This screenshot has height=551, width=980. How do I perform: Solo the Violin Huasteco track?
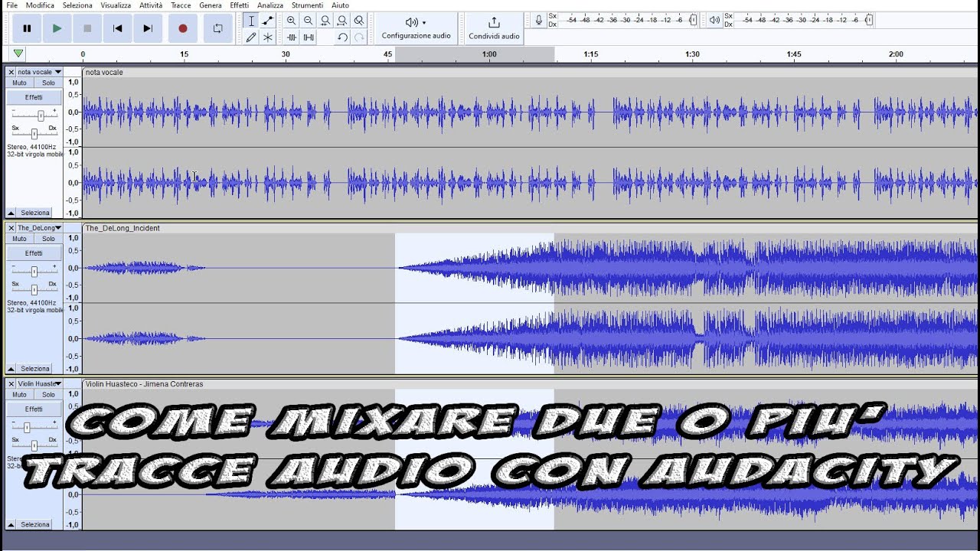pos(48,395)
